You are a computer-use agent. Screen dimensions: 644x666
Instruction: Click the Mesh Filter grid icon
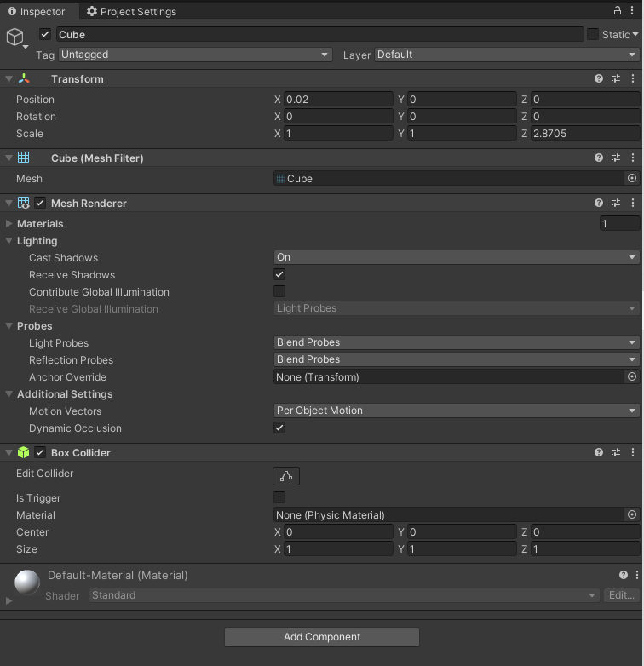tap(23, 158)
